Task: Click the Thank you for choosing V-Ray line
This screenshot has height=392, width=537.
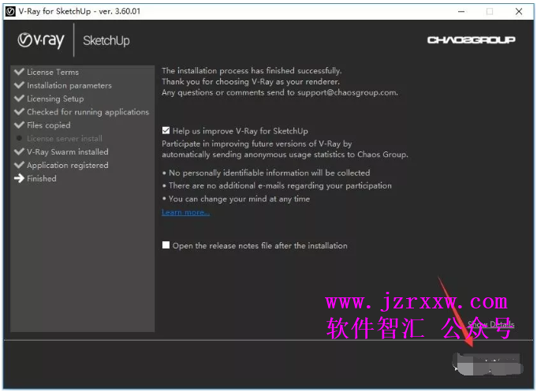Action: point(251,81)
